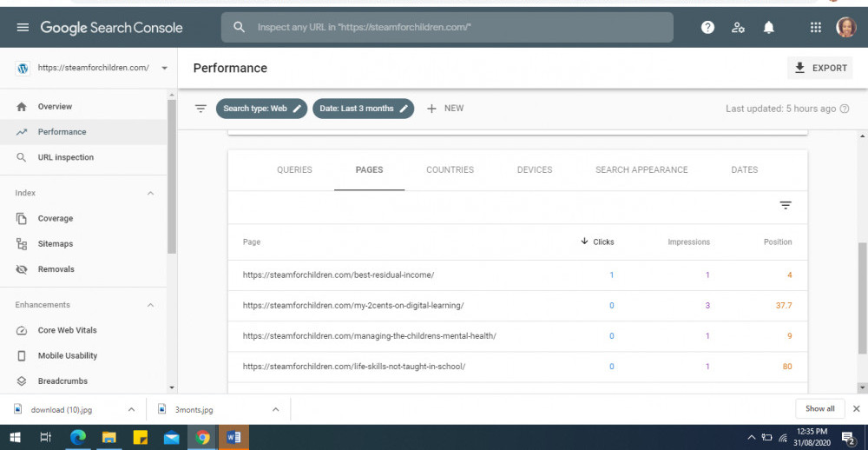Viewport: 868px width, 450px height.
Task: Open Windows action center notifications
Action: click(x=849, y=438)
